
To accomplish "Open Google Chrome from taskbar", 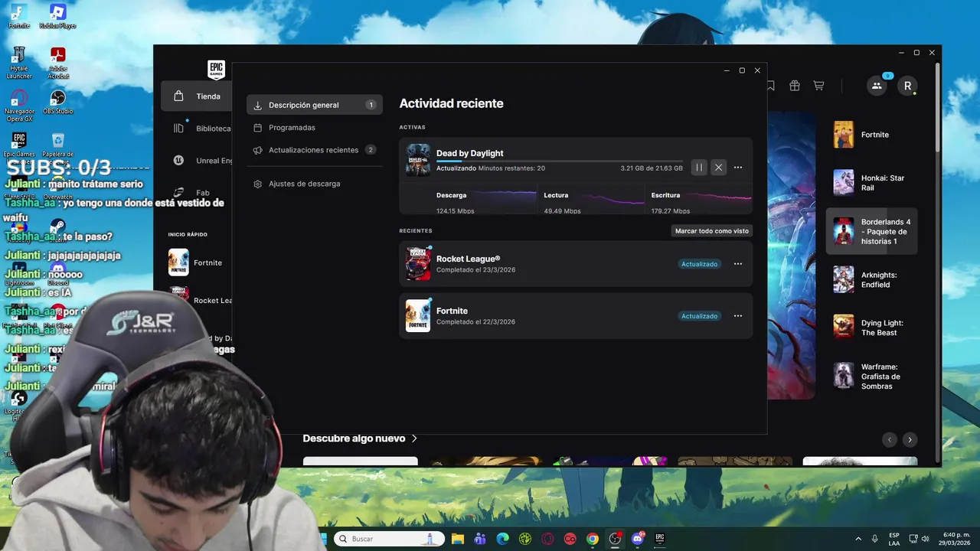I will click(x=593, y=539).
